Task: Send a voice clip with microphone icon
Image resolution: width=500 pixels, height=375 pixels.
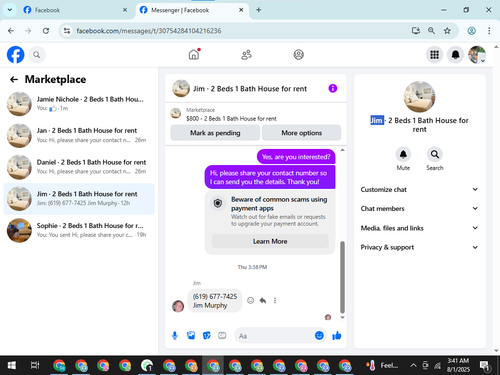Action: (x=175, y=336)
